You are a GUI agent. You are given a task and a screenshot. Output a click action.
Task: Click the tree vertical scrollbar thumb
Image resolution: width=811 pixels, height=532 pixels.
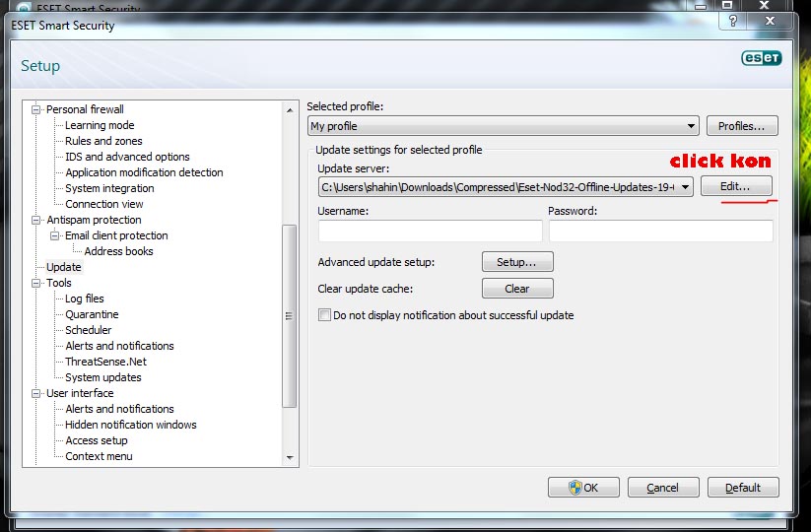290,316
